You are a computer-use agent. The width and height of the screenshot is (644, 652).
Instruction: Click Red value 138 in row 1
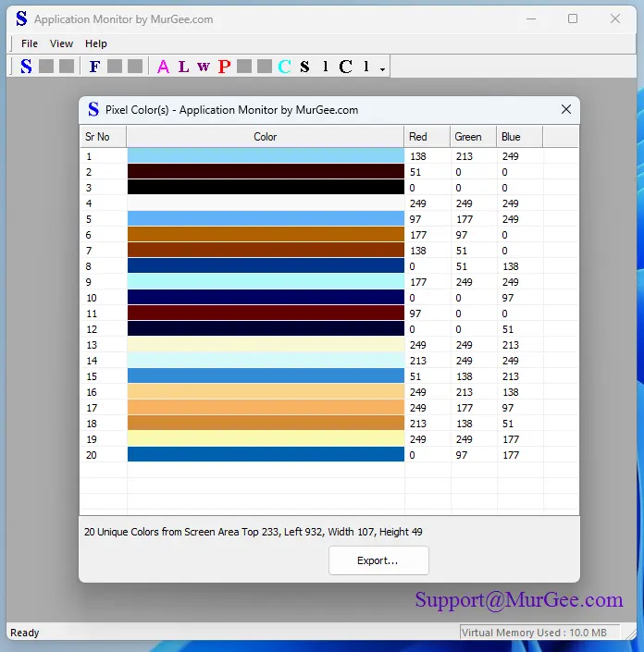pos(418,156)
